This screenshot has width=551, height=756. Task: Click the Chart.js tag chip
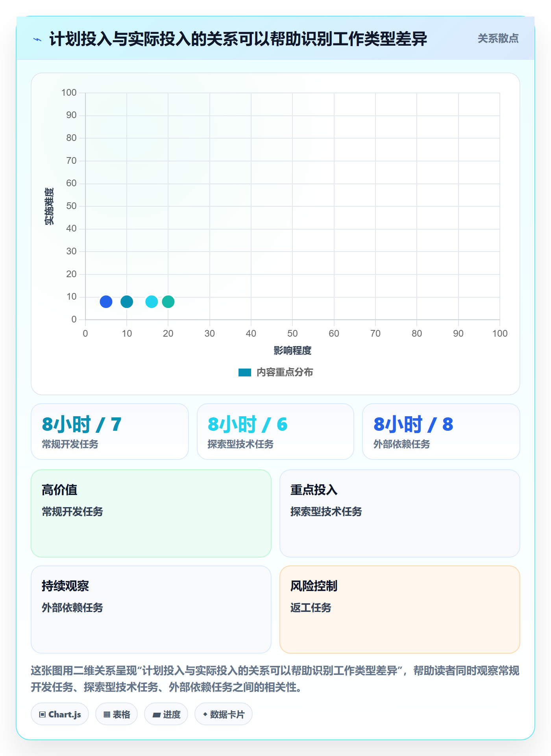[60, 714]
